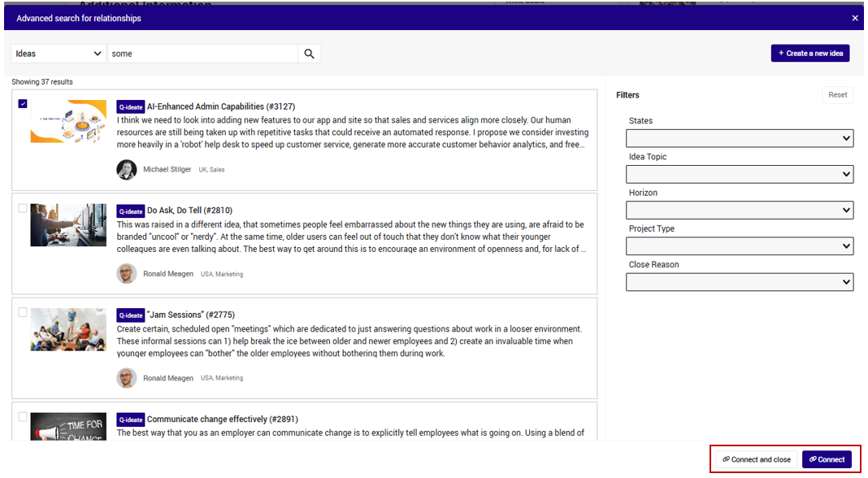Expand the Idea Topic filter dropdown
Image resolution: width=868 pixels, height=478 pixels.
pos(740,174)
